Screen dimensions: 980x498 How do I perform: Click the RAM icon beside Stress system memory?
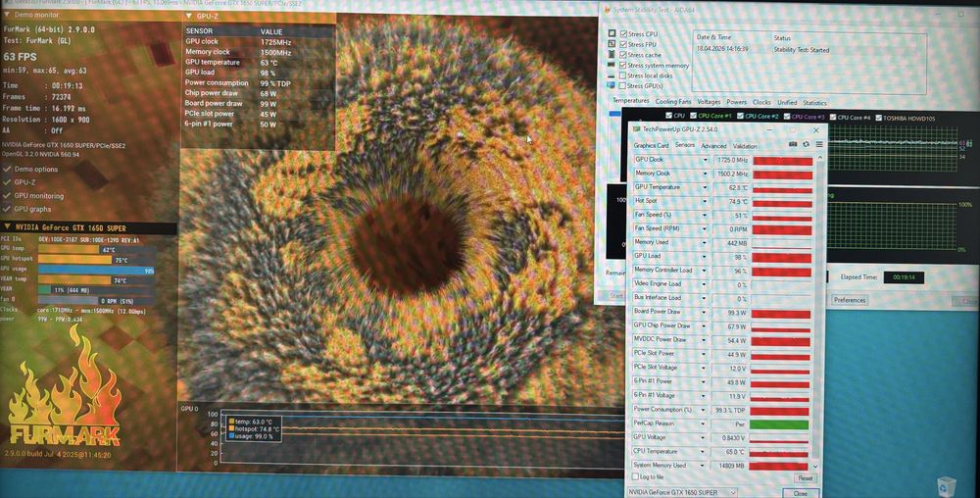pos(612,65)
